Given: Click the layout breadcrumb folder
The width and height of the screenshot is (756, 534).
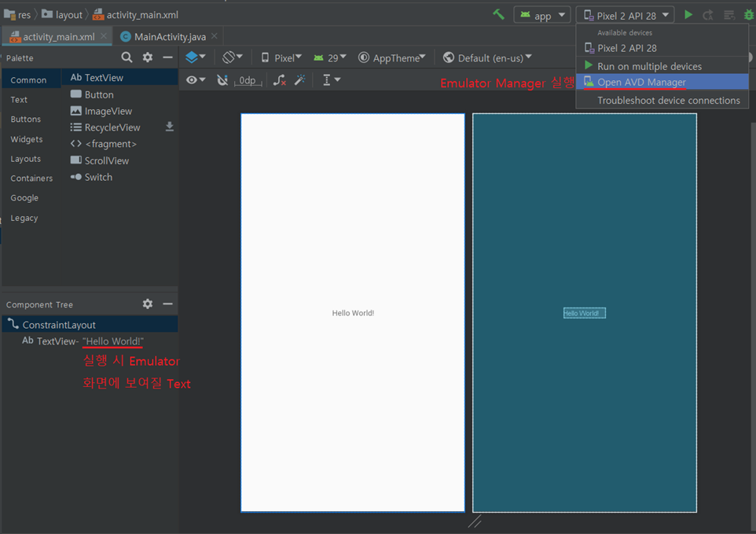Looking at the screenshot, I should pos(62,15).
